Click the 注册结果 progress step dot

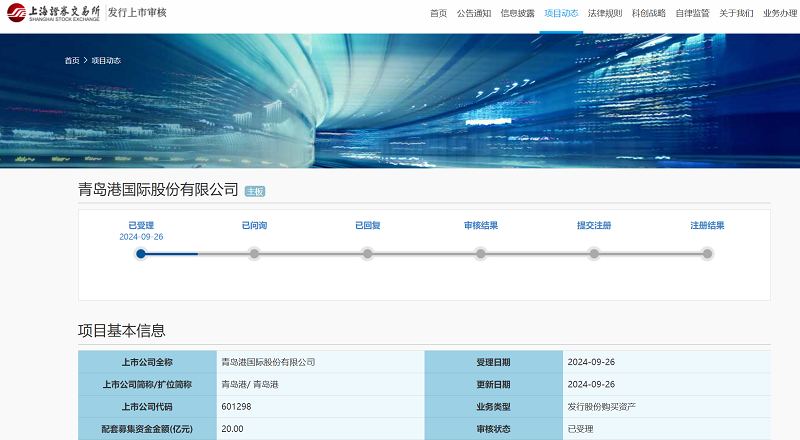(x=707, y=254)
